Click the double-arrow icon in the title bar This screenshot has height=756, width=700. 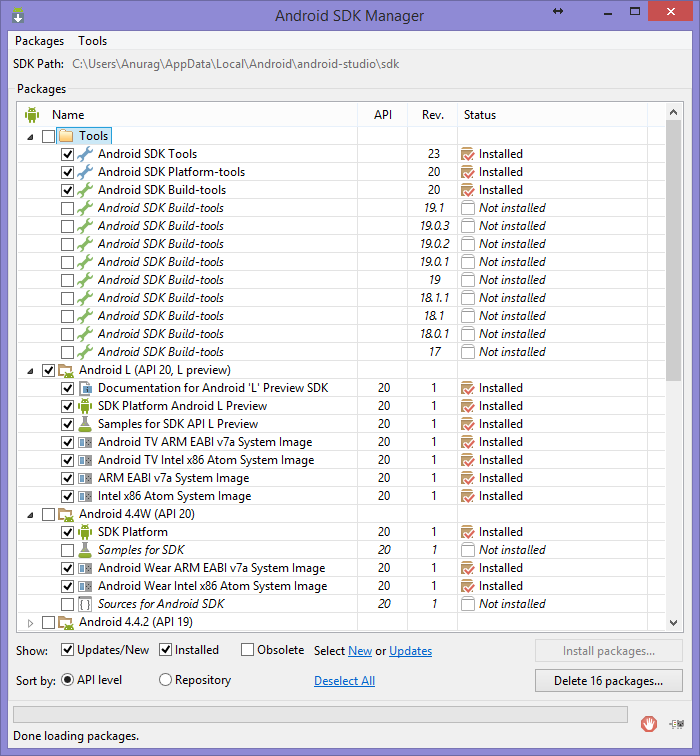[558, 11]
